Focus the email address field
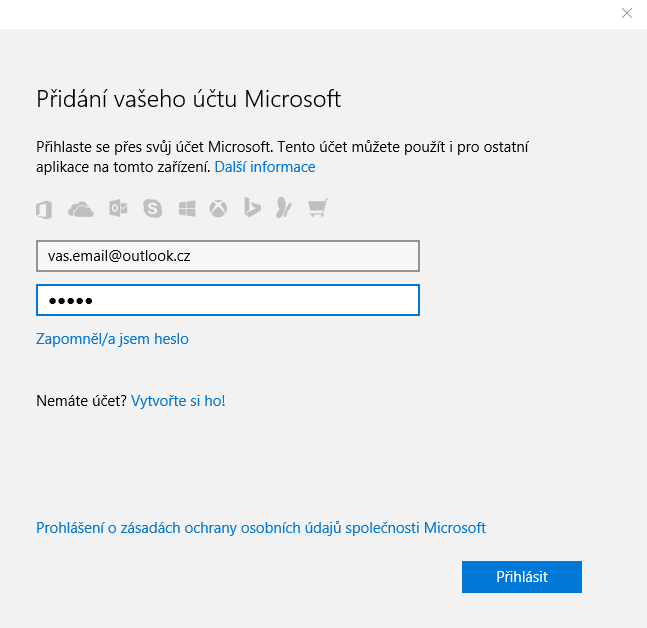Screen dimensions: 647x628 tap(227, 256)
